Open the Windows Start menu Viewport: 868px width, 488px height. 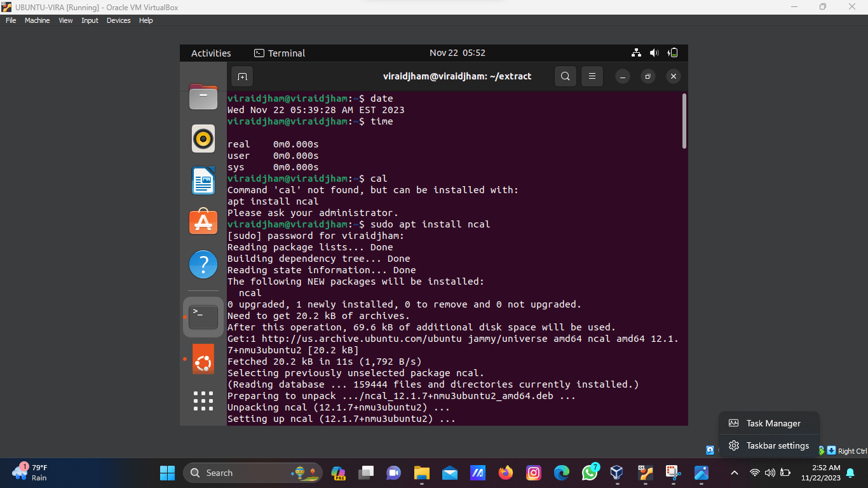[x=167, y=473]
